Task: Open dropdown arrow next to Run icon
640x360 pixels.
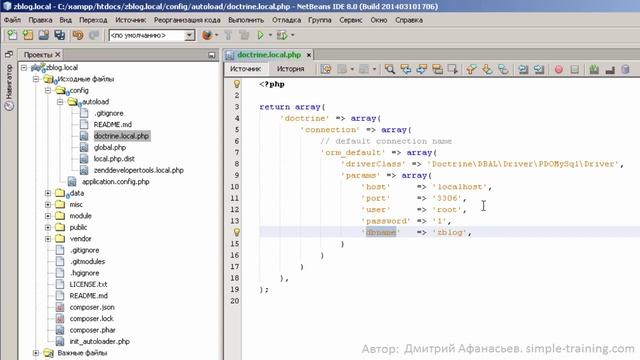Action: (x=270, y=36)
